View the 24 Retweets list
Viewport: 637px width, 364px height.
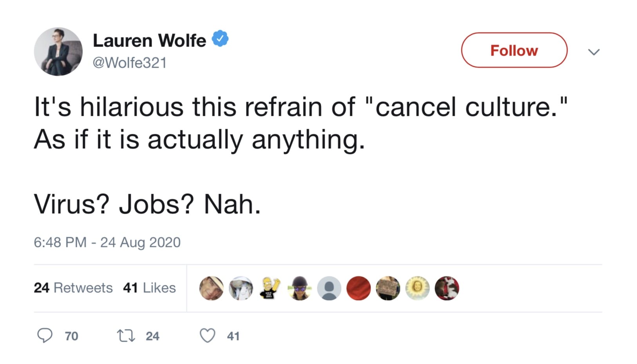coord(73,288)
